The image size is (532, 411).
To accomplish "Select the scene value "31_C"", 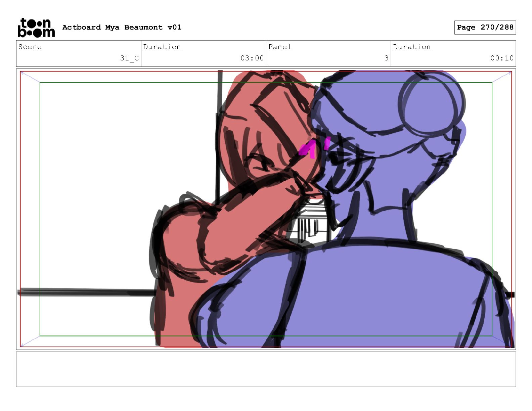I will coord(129,58).
